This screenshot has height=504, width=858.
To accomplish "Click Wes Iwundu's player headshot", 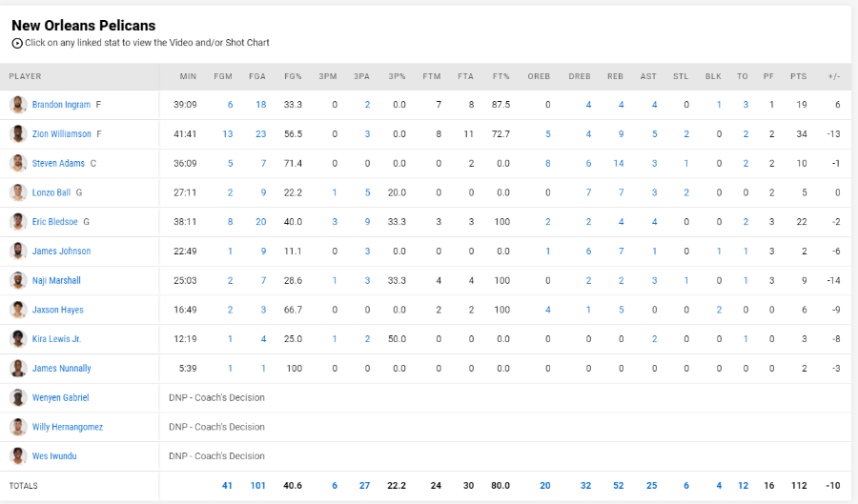I will [18, 456].
